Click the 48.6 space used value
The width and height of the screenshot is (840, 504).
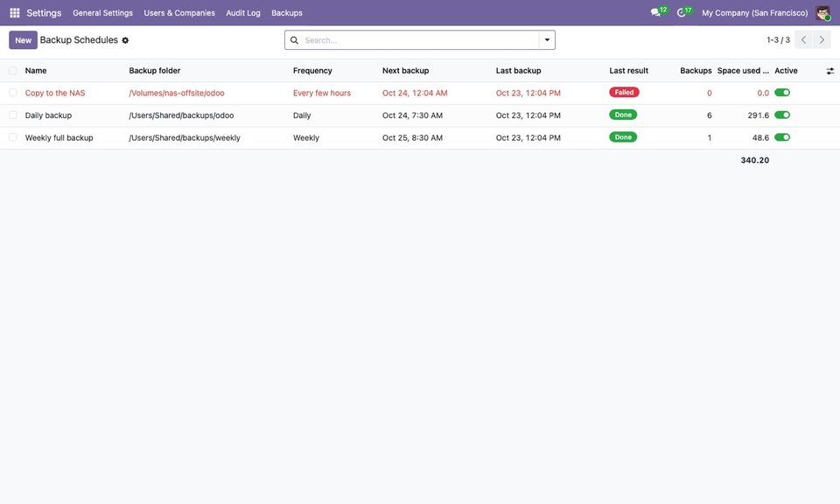point(760,137)
